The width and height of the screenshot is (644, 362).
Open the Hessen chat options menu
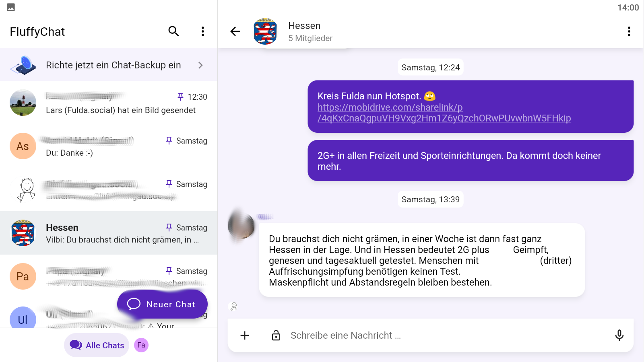coord(629,31)
